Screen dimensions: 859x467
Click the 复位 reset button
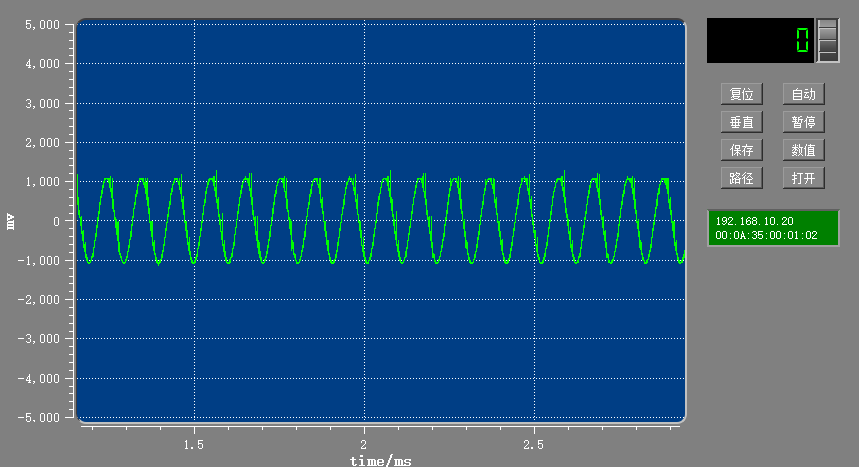(x=742, y=94)
